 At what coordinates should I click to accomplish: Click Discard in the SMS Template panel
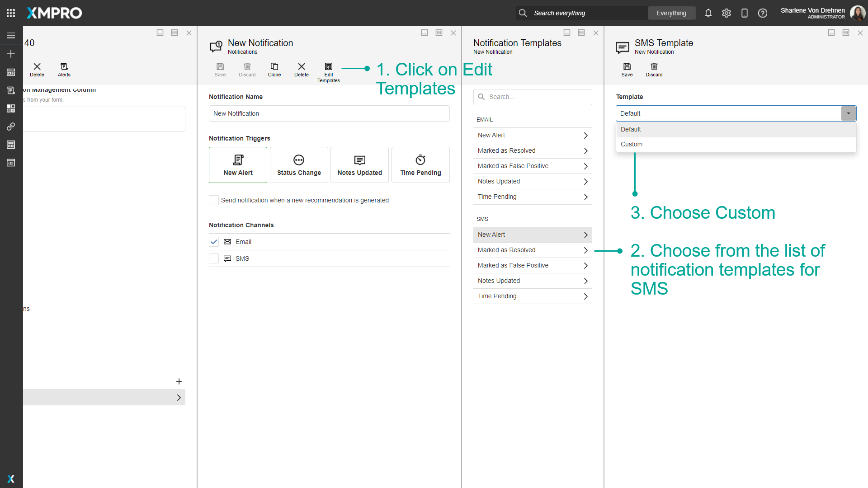[x=654, y=70]
